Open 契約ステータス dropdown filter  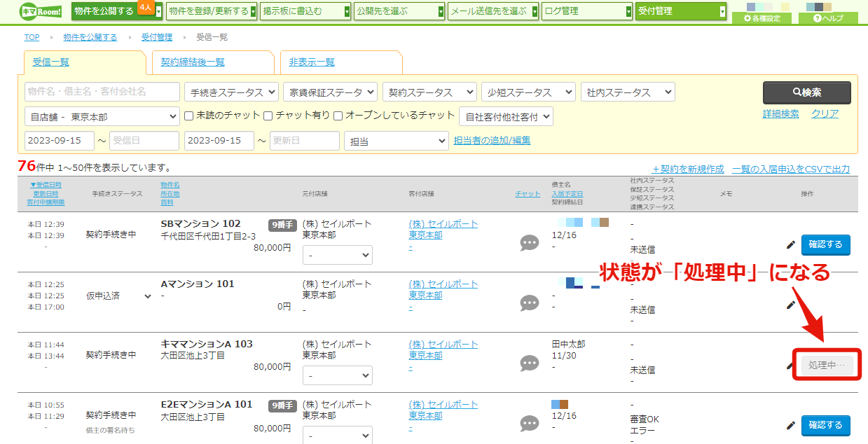pos(429,92)
